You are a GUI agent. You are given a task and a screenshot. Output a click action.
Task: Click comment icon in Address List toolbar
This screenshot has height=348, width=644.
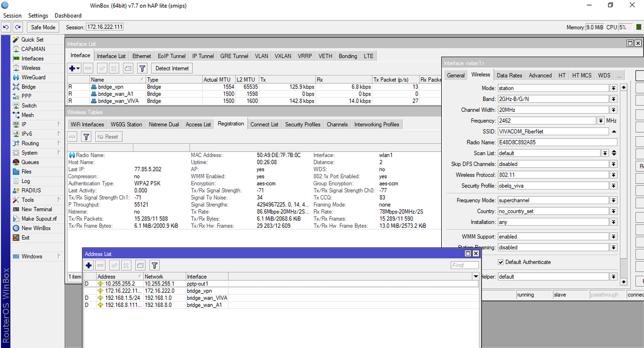140,265
